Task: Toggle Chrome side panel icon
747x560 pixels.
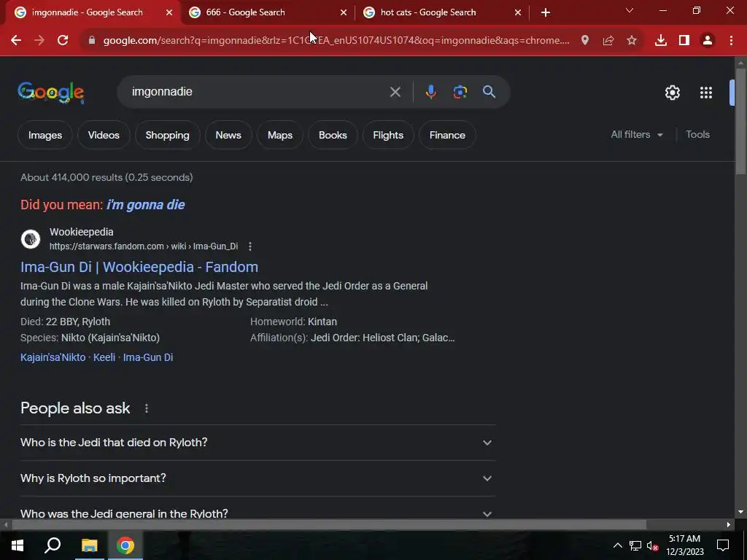Action: (x=684, y=41)
